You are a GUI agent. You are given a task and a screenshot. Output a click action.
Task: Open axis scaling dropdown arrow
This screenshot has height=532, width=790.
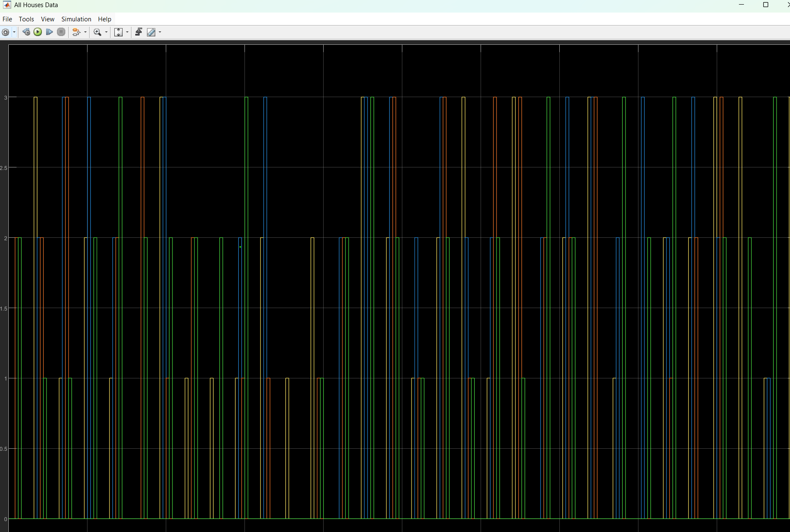point(127,32)
